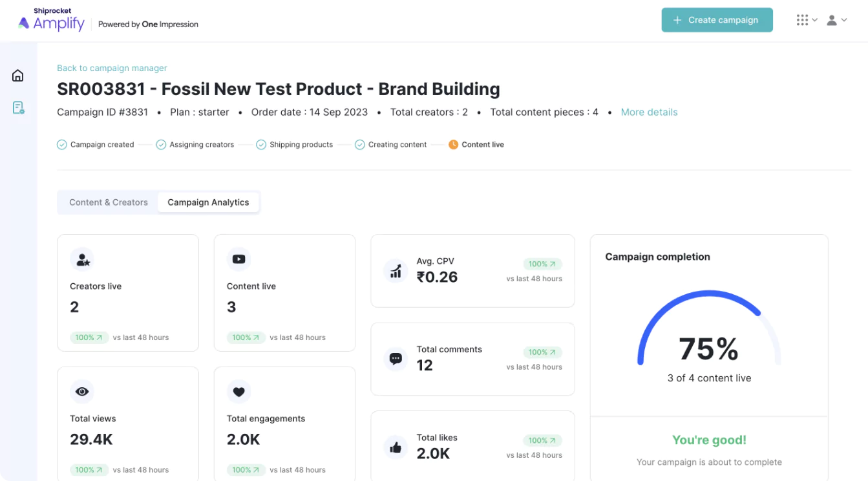Viewport: 868px width, 481px height.
Task: Click '3 of 4 content live' text
Action: (709, 378)
